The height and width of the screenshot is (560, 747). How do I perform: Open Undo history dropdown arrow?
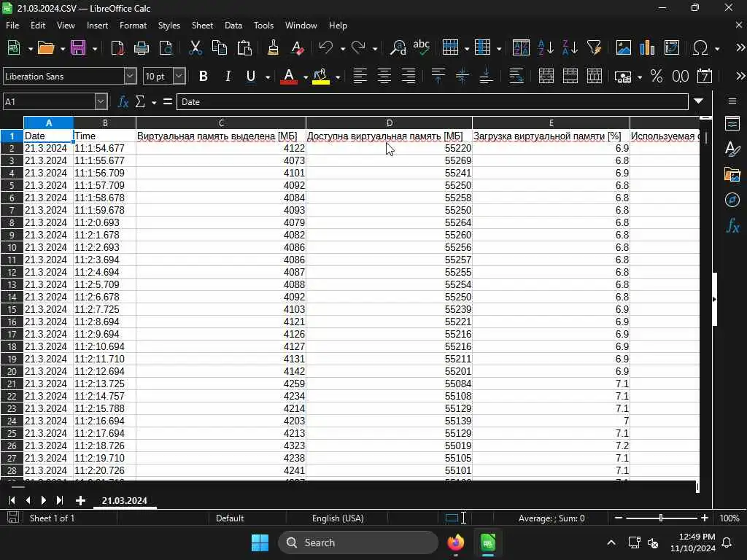point(343,49)
